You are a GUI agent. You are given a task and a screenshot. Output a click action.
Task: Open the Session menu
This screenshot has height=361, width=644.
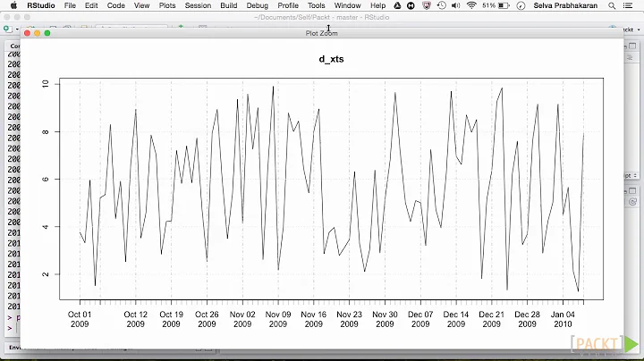(198, 5)
